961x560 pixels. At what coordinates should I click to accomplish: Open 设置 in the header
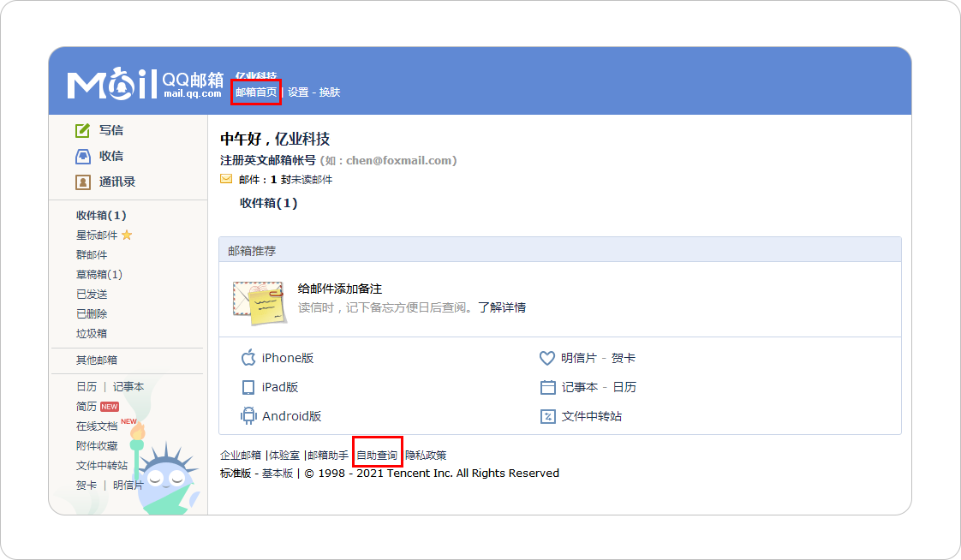tap(298, 92)
